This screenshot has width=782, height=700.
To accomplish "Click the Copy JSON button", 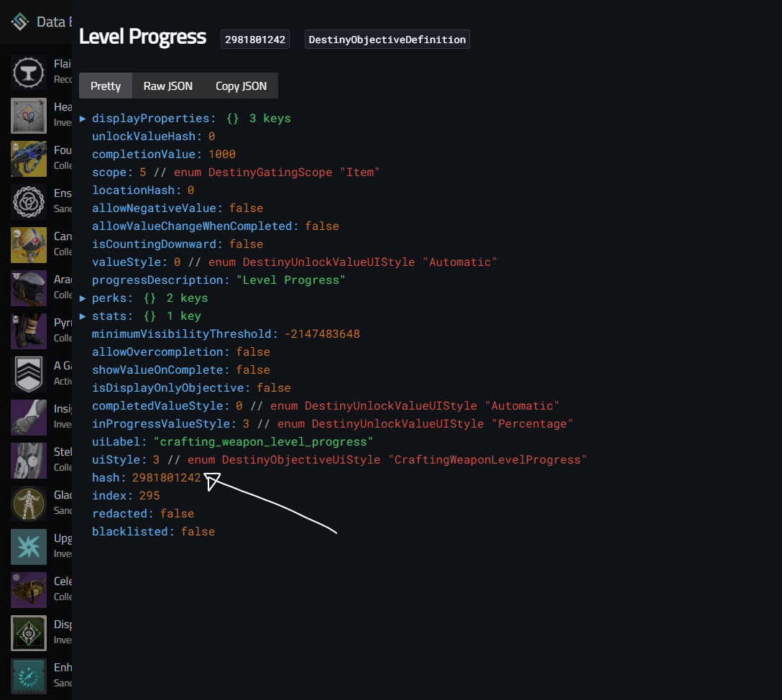I will 241,86.
